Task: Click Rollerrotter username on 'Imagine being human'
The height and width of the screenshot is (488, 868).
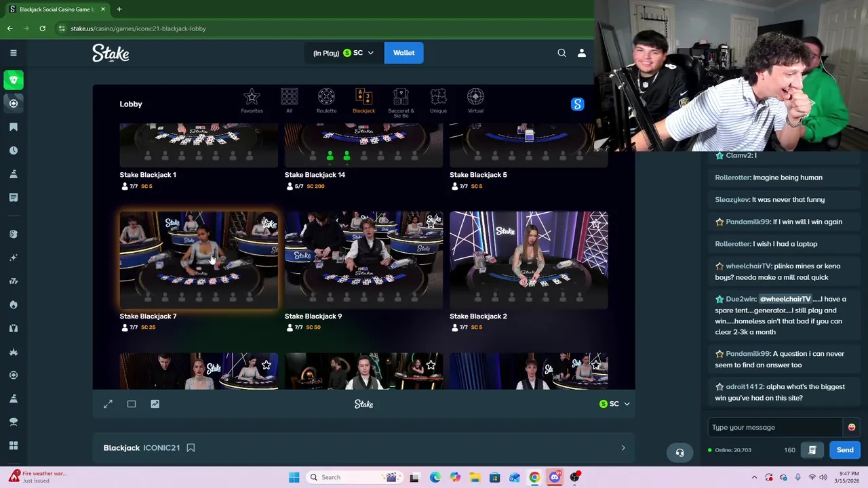Action: [732, 178]
